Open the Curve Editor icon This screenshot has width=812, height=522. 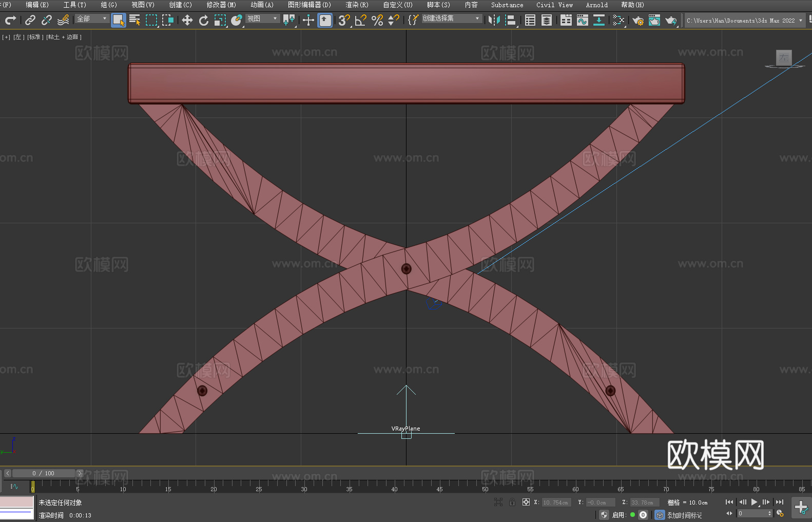coord(583,20)
